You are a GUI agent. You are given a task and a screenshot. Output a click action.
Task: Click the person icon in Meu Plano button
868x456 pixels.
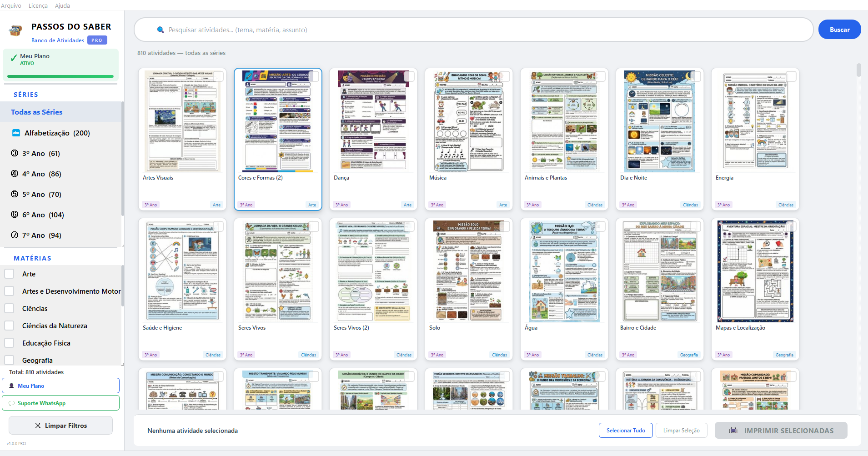coord(12,386)
